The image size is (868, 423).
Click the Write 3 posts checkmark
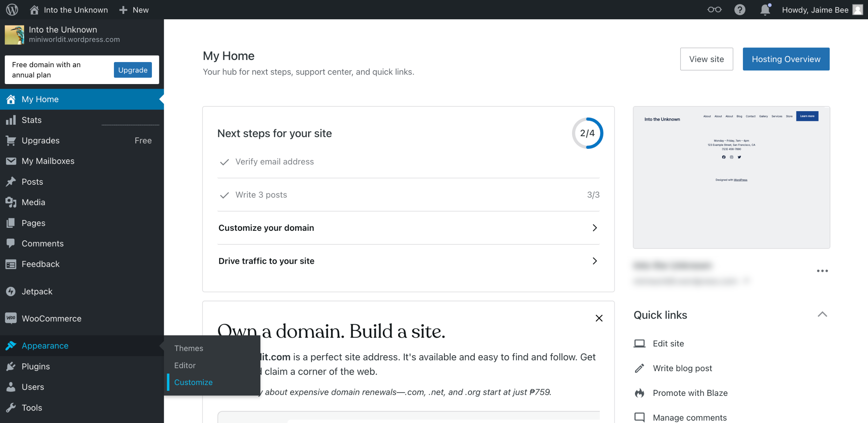(x=224, y=195)
